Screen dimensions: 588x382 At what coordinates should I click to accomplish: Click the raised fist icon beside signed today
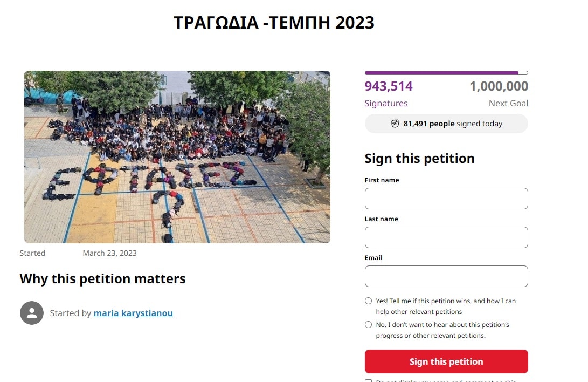[x=395, y=124]
